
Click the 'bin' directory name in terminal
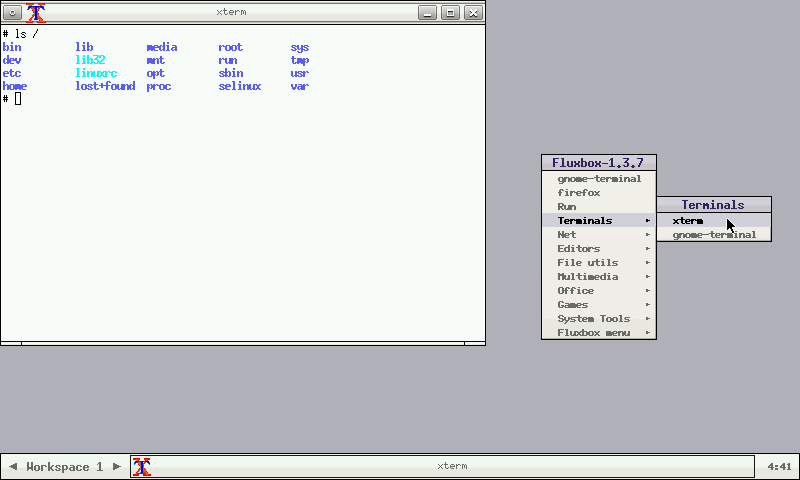12,47
